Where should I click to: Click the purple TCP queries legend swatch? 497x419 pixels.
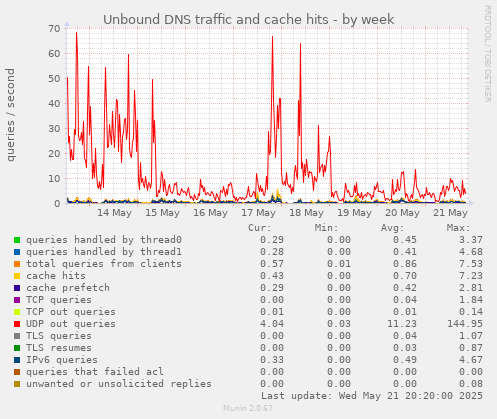(17, 300)
